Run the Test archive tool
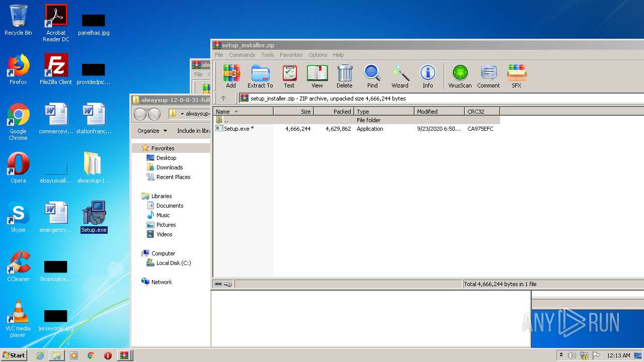Image resolution: width=644 pixels, height=362 pixels. point(289,76)
